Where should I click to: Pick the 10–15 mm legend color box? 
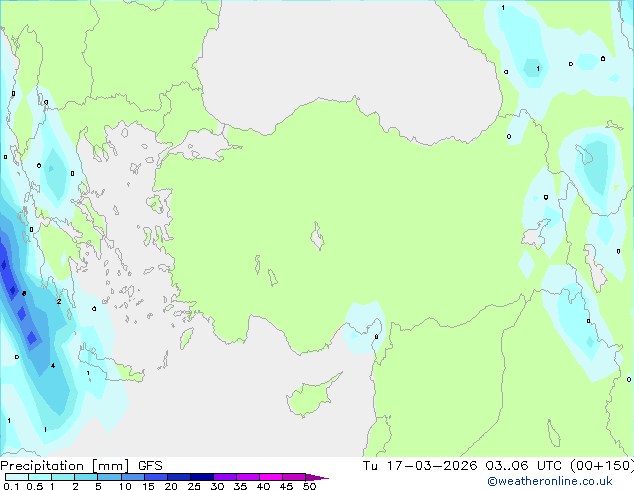click(x=132, y=477)
